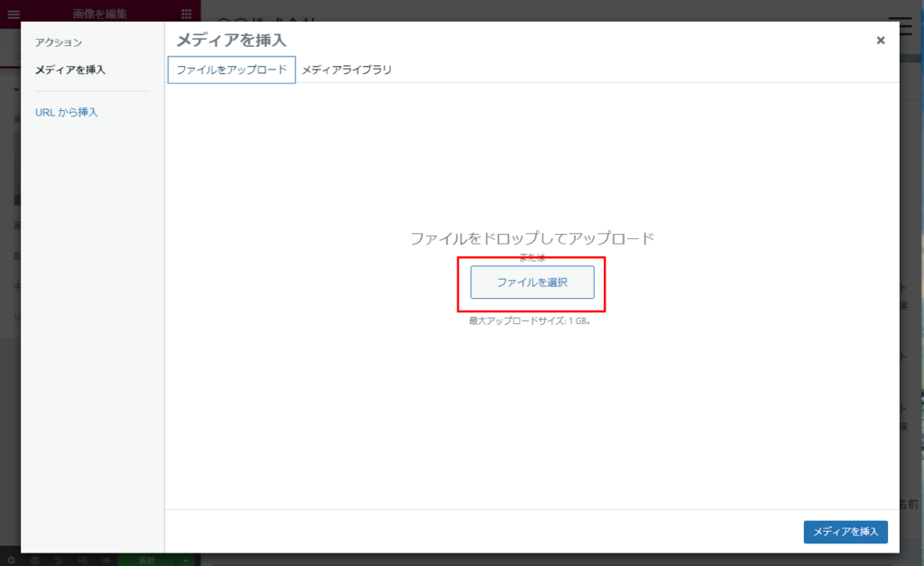The height and width of the screenshot is (566, 924).
Task: Open the Navigator layers icon
Action: (x=35, y=560)
